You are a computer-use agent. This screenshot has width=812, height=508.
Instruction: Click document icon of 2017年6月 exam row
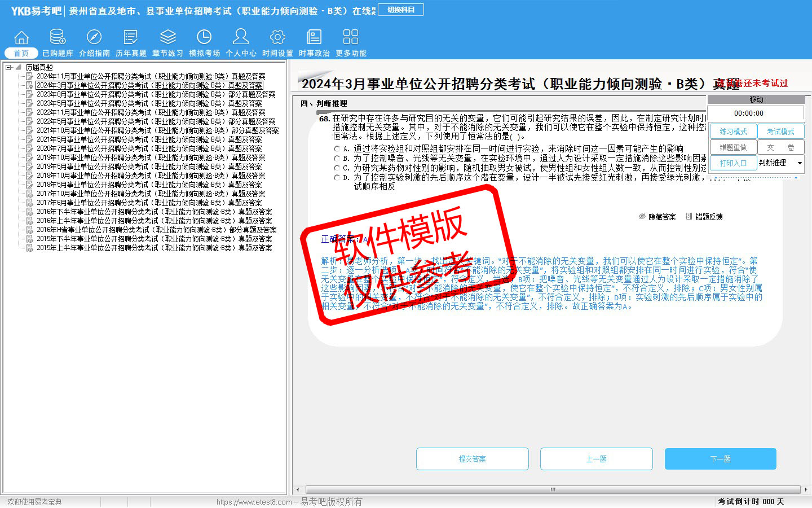pos(29,203)
